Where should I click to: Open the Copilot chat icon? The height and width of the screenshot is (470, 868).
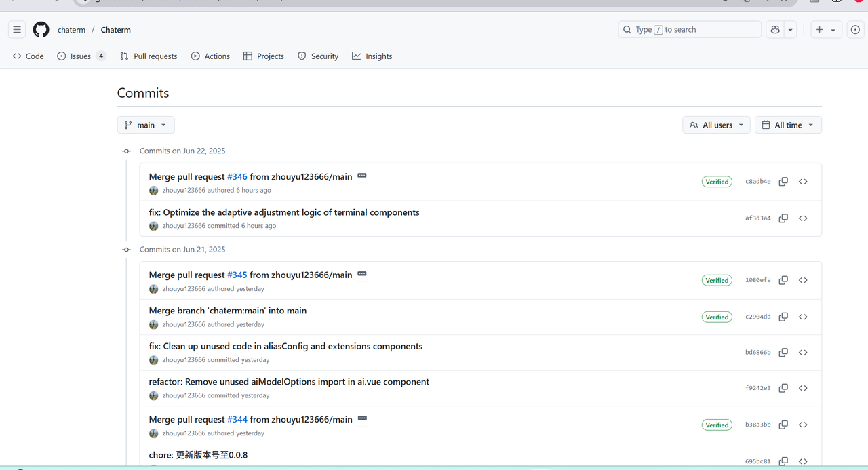[x=775, y=30]
